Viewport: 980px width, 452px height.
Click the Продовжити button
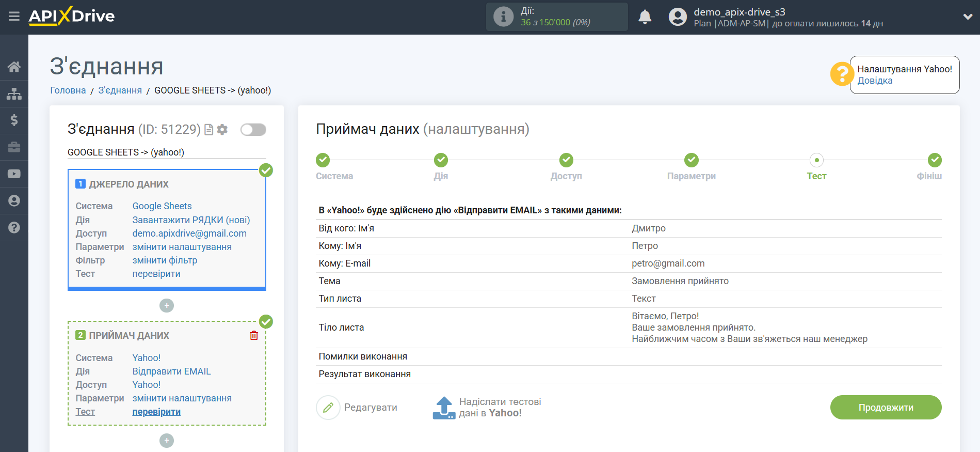886,408
